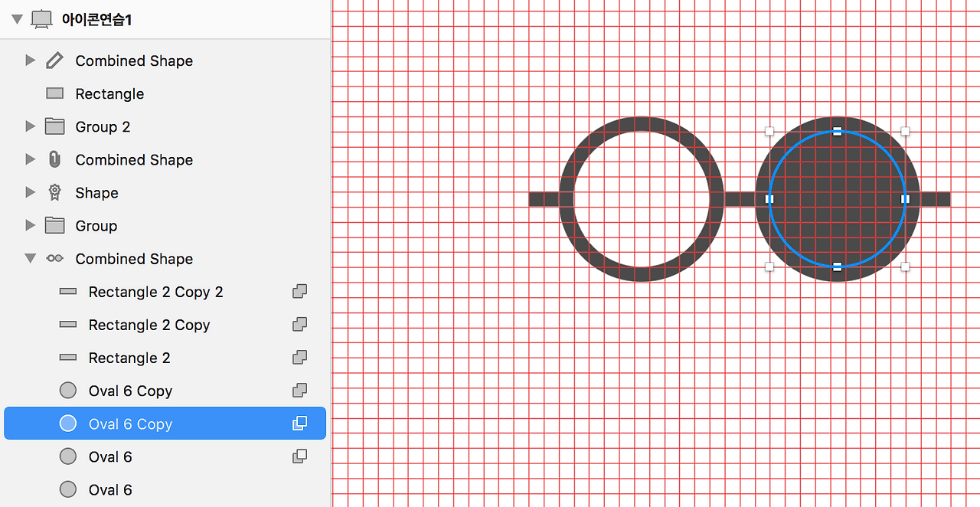Click the left-middle handle of selected oval
Screen dimensions: 980x507
point(769,199)
